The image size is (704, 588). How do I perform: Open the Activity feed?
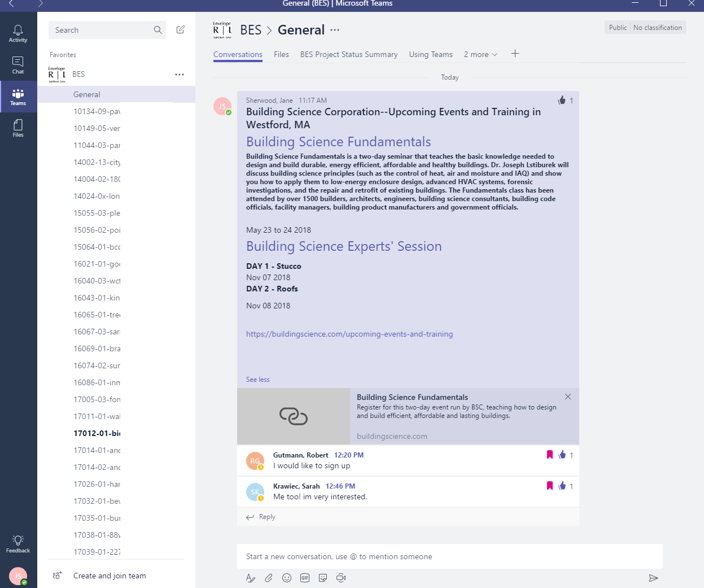click(x=18, y=33)
